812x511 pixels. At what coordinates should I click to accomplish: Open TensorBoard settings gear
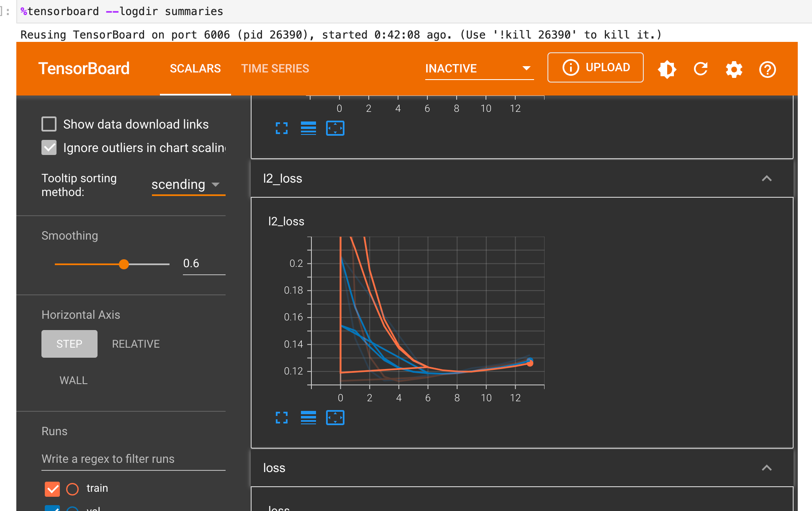coord(734,69)
